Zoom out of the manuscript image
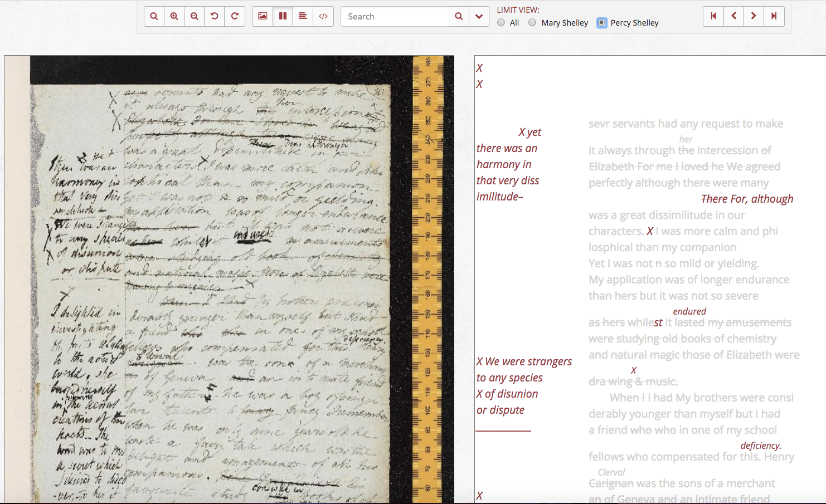 (195, 16)
